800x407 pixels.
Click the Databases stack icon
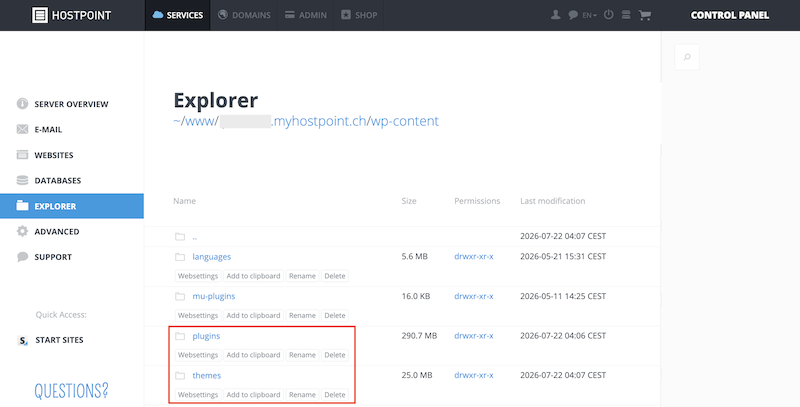(x=22, y=180)
